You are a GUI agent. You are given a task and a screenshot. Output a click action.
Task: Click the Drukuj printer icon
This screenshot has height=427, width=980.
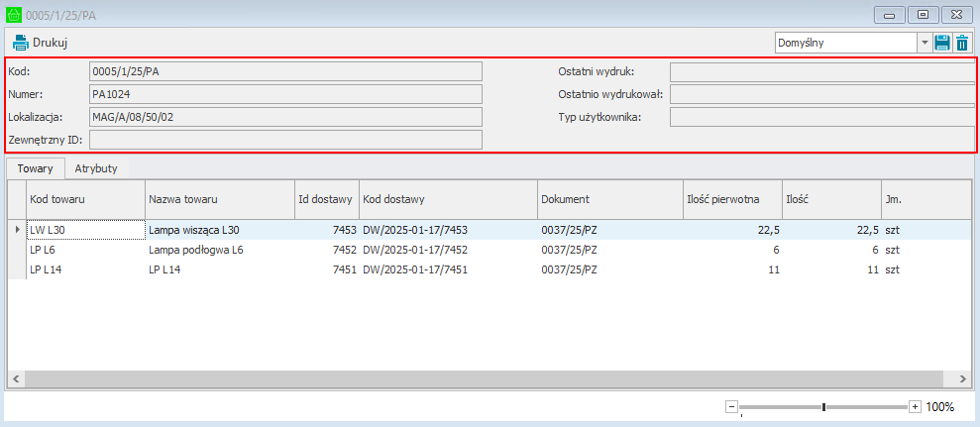click(x=21, y=43)
